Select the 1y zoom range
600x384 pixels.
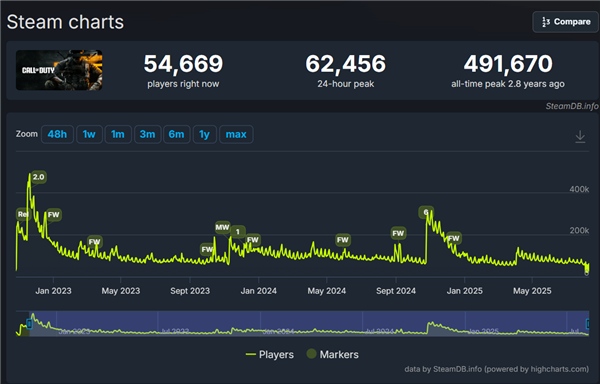[204, 134]
